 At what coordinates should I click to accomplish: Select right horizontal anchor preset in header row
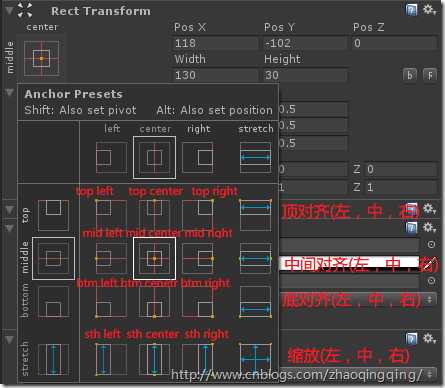point(198,158)
